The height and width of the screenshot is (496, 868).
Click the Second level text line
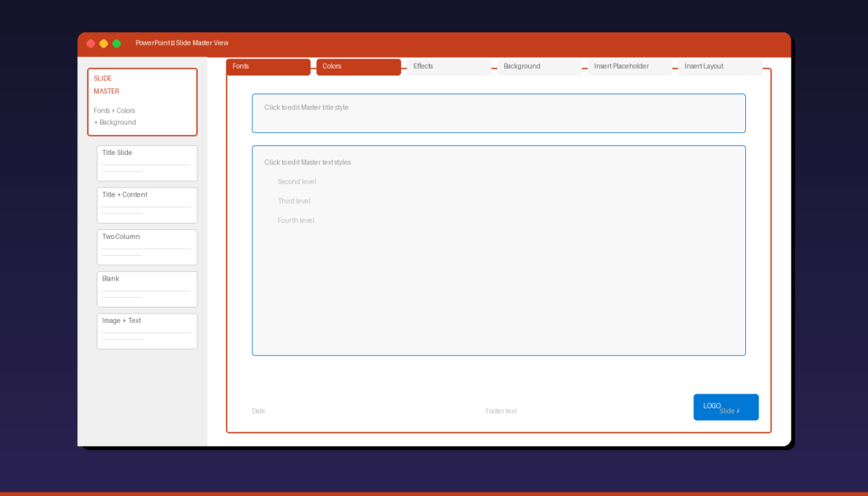(x=297, y=181)
